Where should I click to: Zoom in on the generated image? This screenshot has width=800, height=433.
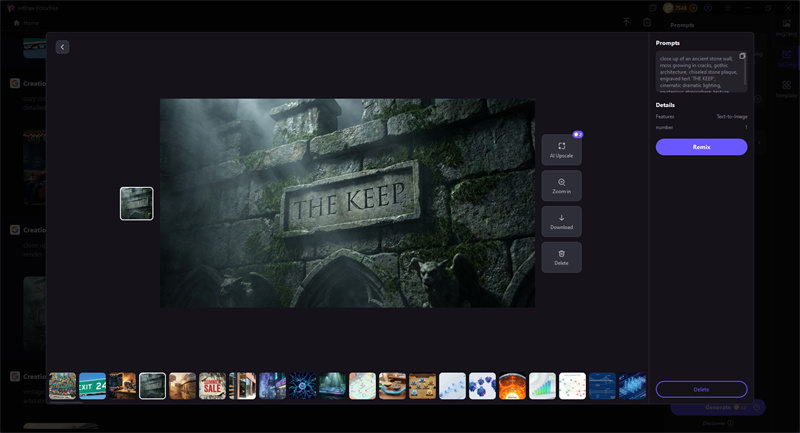(561, 186)
